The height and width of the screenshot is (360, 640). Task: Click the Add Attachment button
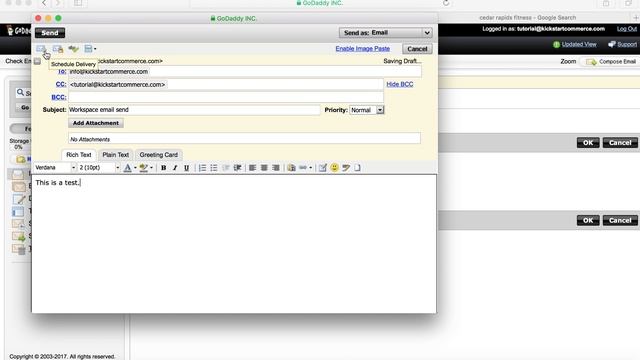coord(96,123)
